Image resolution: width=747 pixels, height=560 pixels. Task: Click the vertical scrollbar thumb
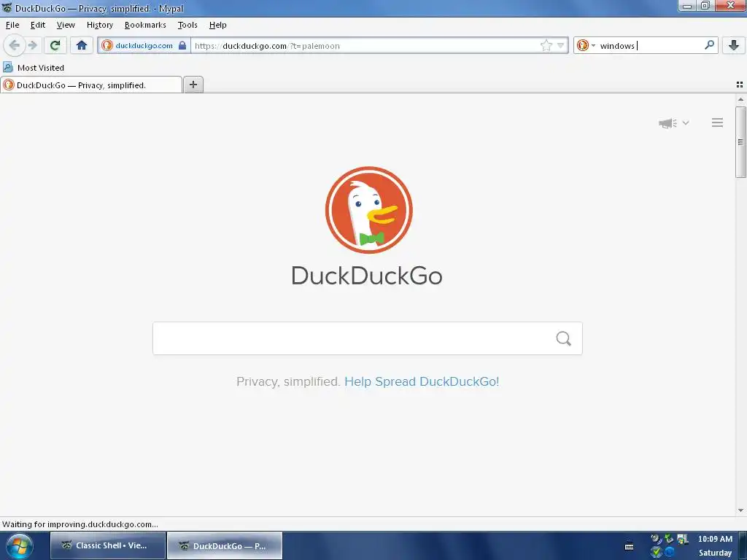pyautogui.click(x=741, y=142)
